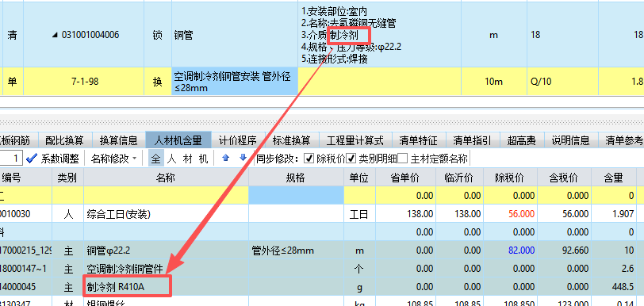Click the 临沂价 column header
The width and height of the screenshot is (644, 306).
pos(459,178)
